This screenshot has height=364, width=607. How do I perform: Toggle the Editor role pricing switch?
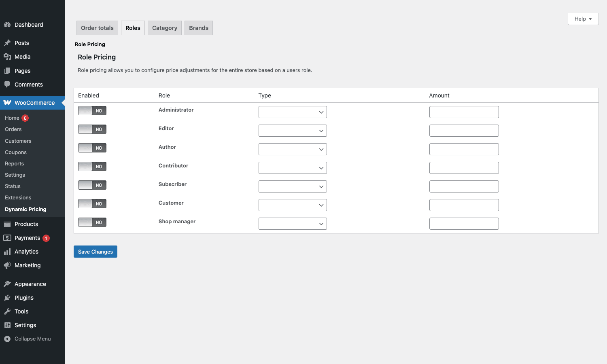(x=92, y=129)
